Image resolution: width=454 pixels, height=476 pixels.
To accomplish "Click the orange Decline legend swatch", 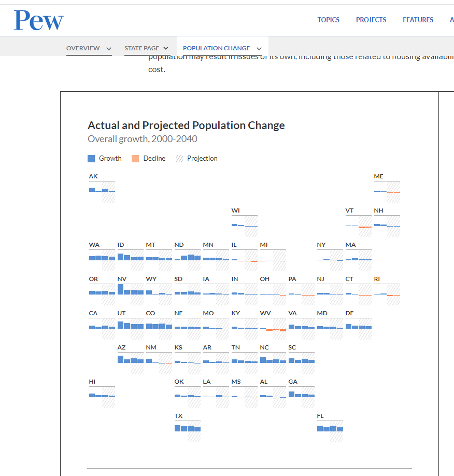I will pyautogui.click(x=135, y=159).
